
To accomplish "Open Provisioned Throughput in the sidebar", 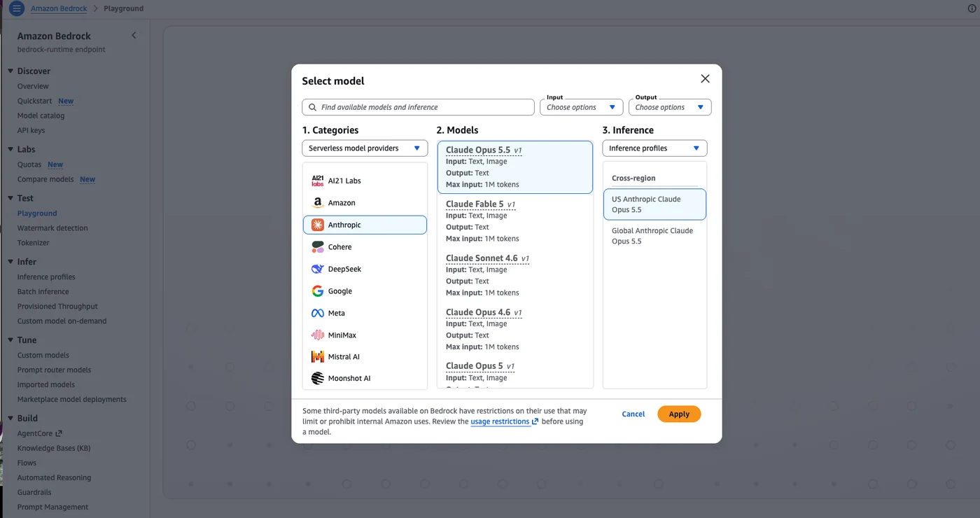I will [57, 307].
